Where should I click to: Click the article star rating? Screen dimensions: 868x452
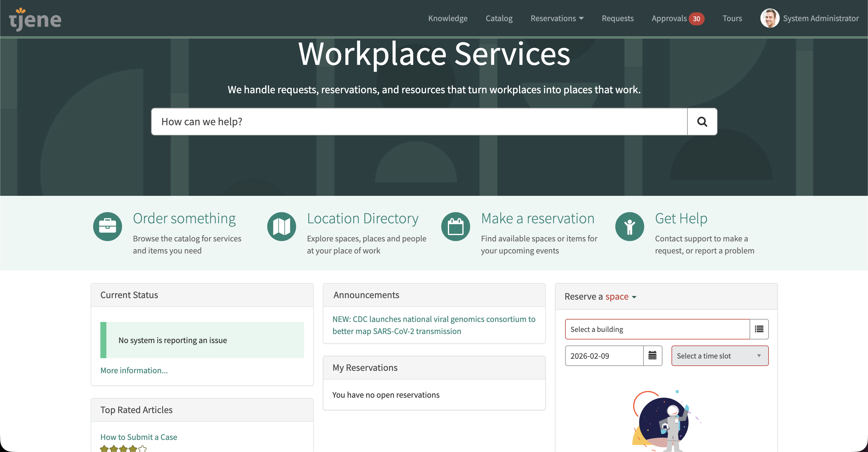[123, 448]
